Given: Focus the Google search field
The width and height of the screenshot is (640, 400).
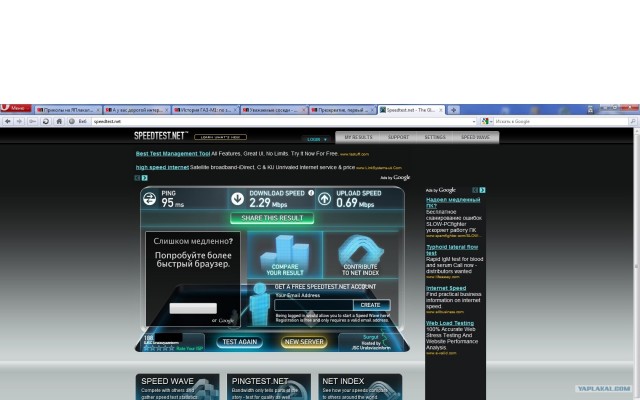Looking at the screenshot, I should (561, 121).
